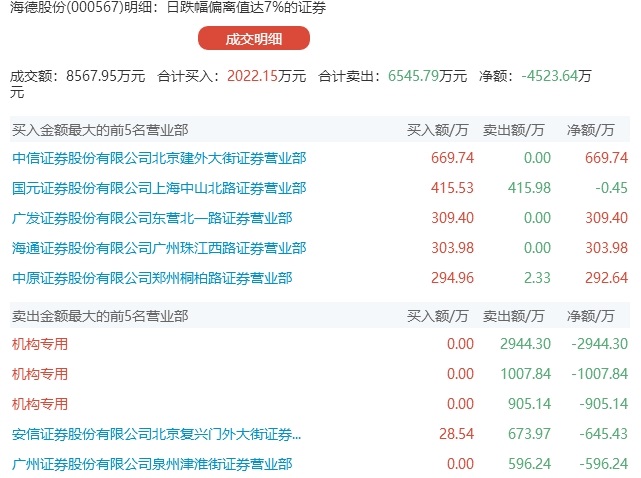Click net amount -1007.84 cell
Viewport: 641px width, 478px height.
click(x=600, y=374)
